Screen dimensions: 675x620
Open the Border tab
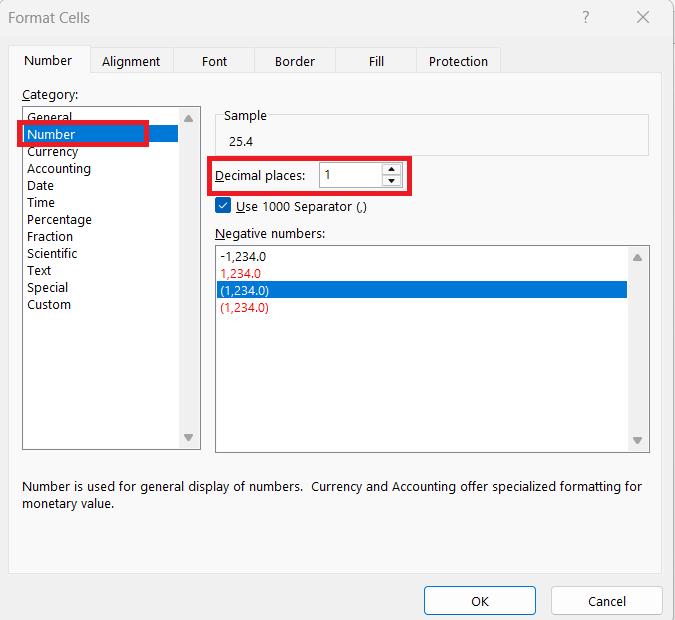(295, 62)
